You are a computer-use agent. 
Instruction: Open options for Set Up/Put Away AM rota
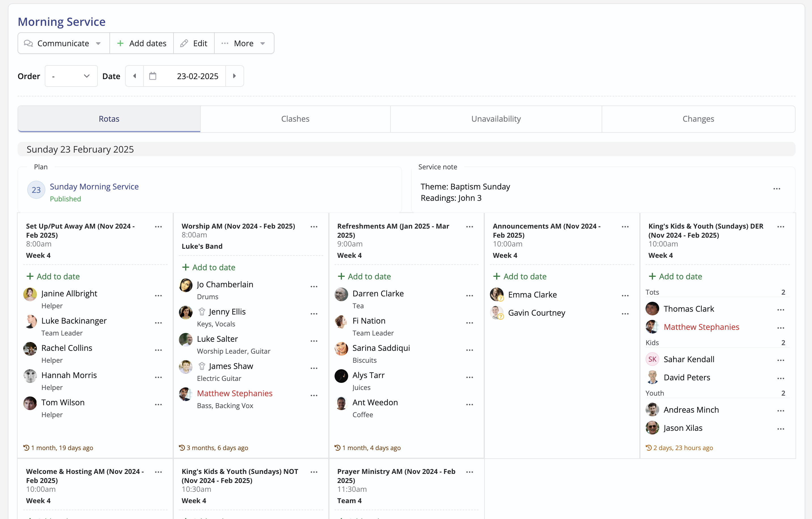point(158,227)
